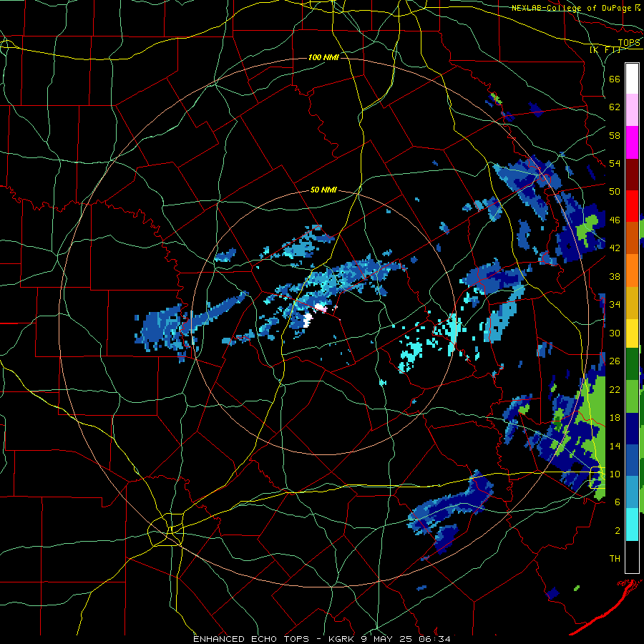Click the legend value 30

pos(615,333)
